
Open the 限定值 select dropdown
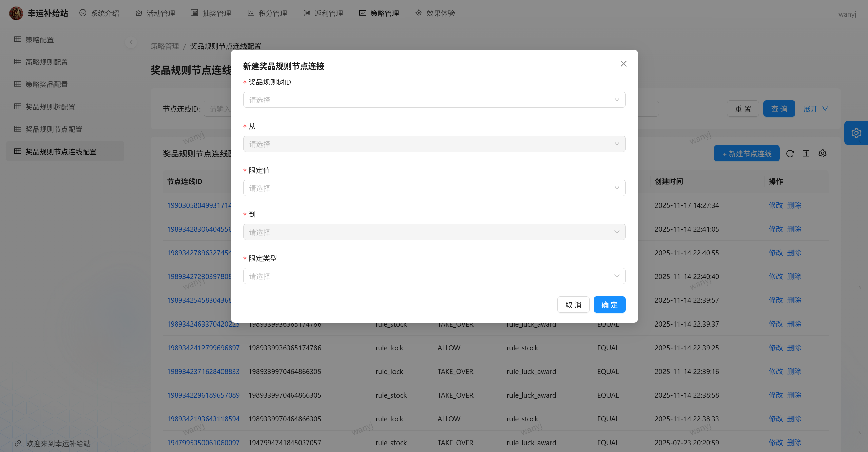[434, 188]
